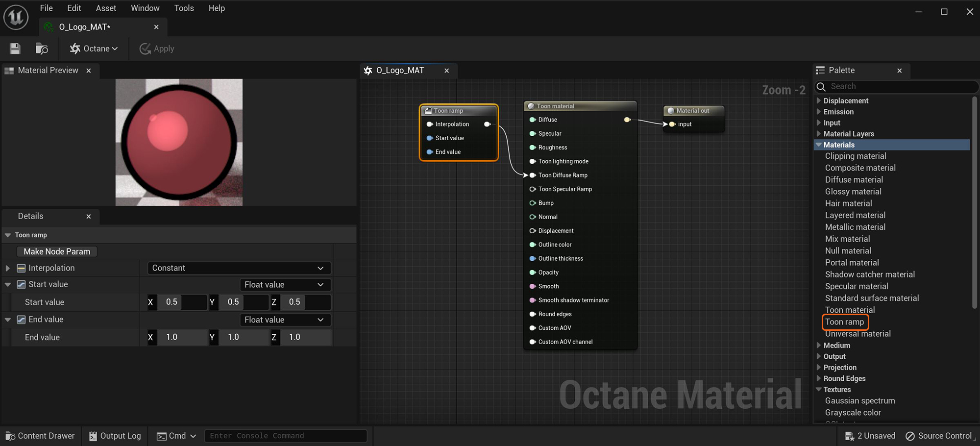Click the Source Control status button

click(938, 436)
